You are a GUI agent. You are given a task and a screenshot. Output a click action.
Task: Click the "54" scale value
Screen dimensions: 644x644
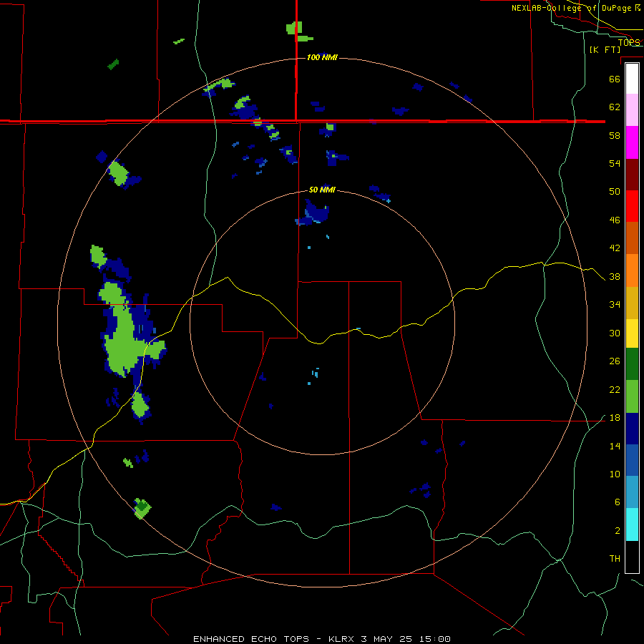(x=615, y=163)
